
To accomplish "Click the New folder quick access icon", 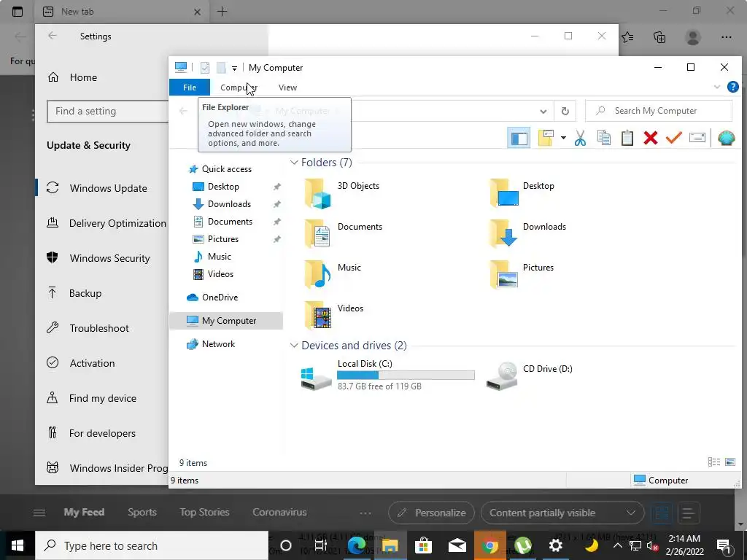I will [x=221, y=68].
